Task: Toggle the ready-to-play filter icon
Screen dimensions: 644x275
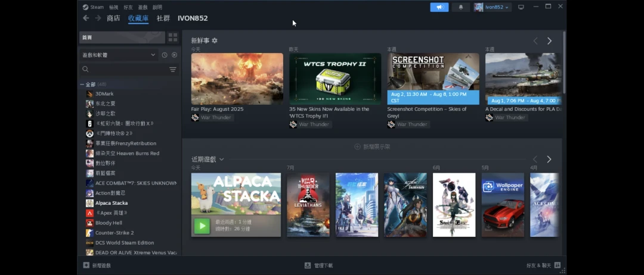Action: pos(174,55)
